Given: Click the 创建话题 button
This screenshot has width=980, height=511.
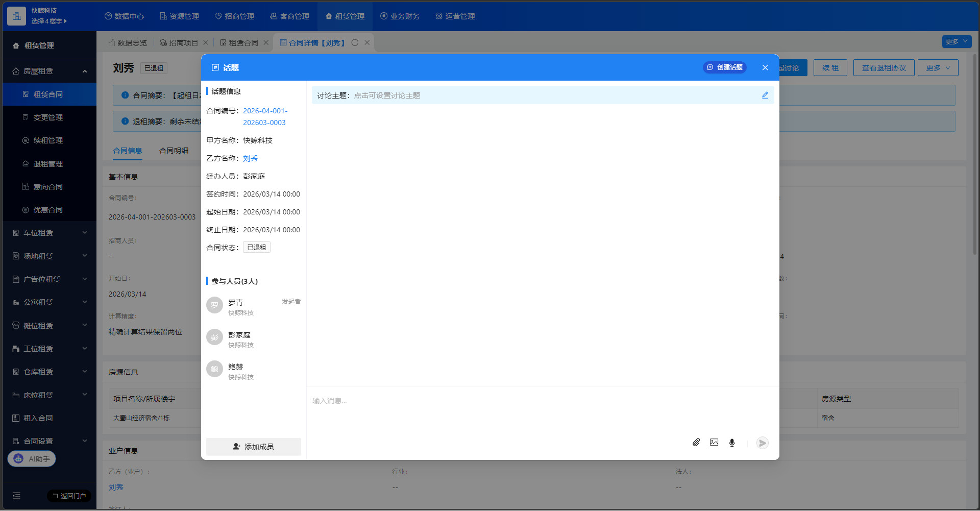Looking at the screenshot, I should pyautogui.click(x=724, y=67).
